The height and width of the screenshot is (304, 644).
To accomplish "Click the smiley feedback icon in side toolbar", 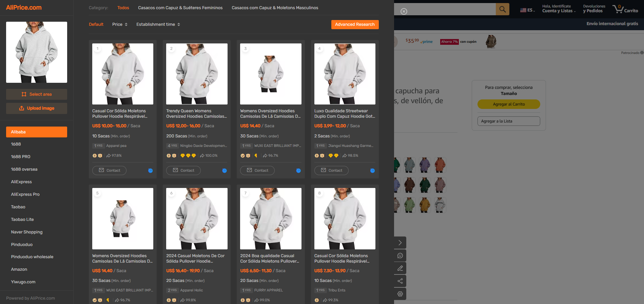I will click(400, 255).
